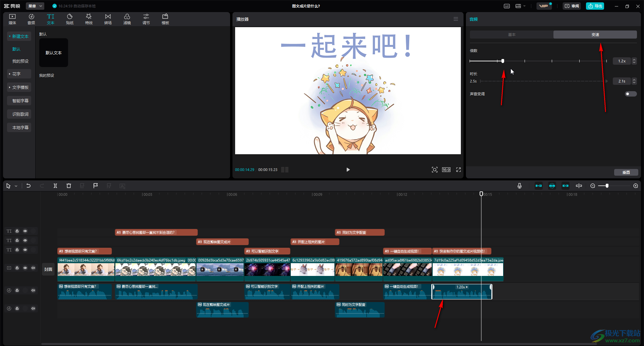
Task: Open the layout dropdown in title bar
Action: click(x=521, y=6)
